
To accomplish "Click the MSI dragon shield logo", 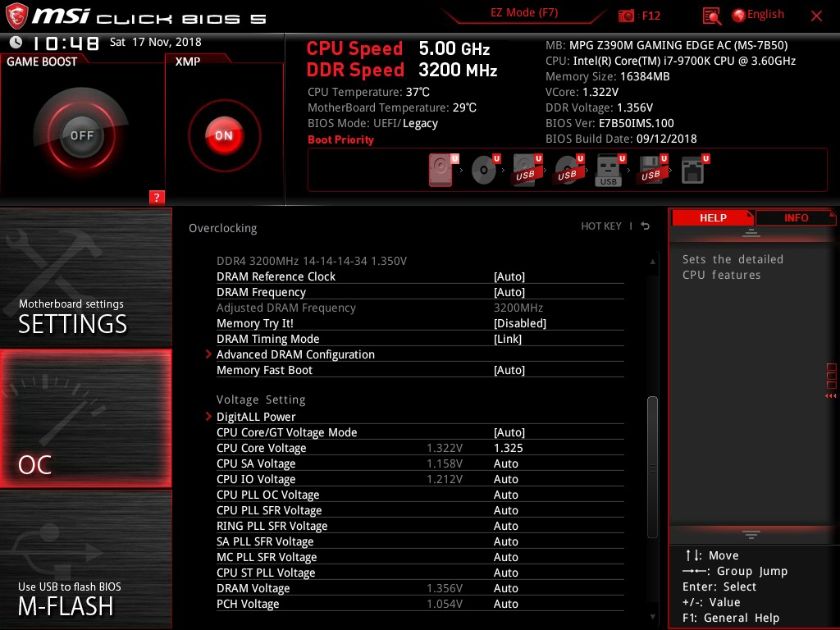I will click(16, 16).
